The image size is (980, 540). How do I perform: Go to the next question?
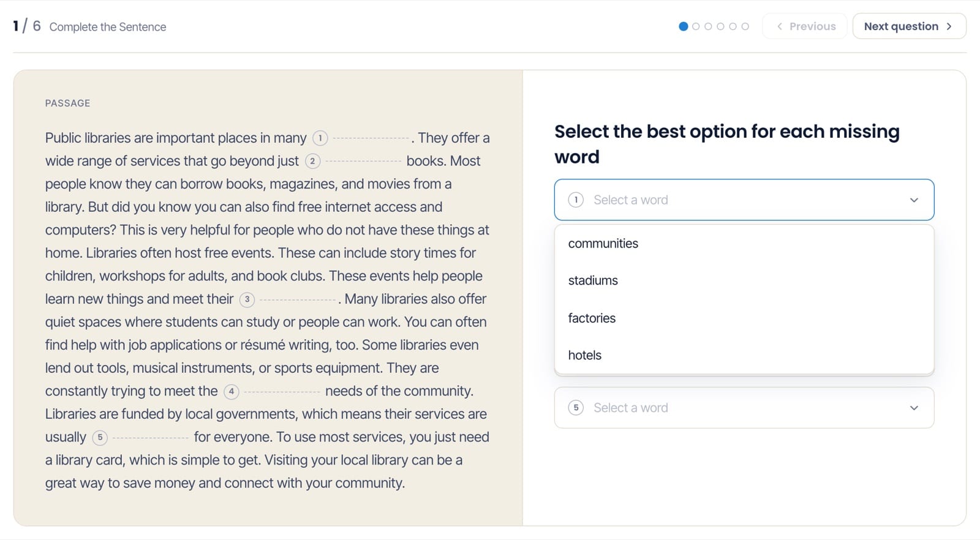coord(909,26)
